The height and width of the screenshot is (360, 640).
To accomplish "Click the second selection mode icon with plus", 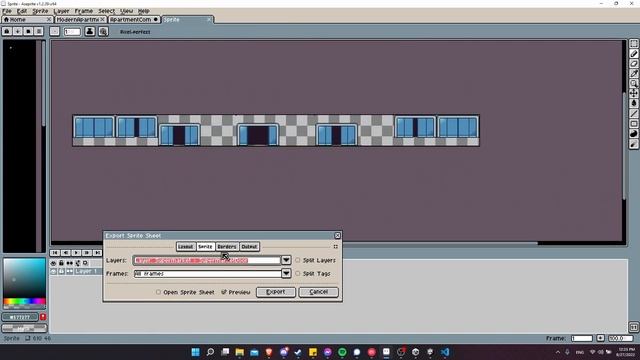I will pyautogui.click(x=18, y=31).
